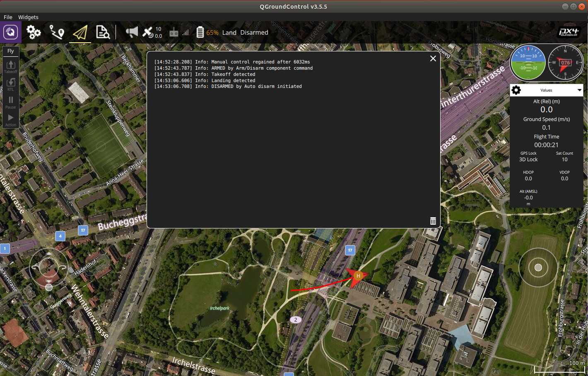Click the Alt (Rel) value 0.0
The image size is (588, 376).
pos(546,109)
